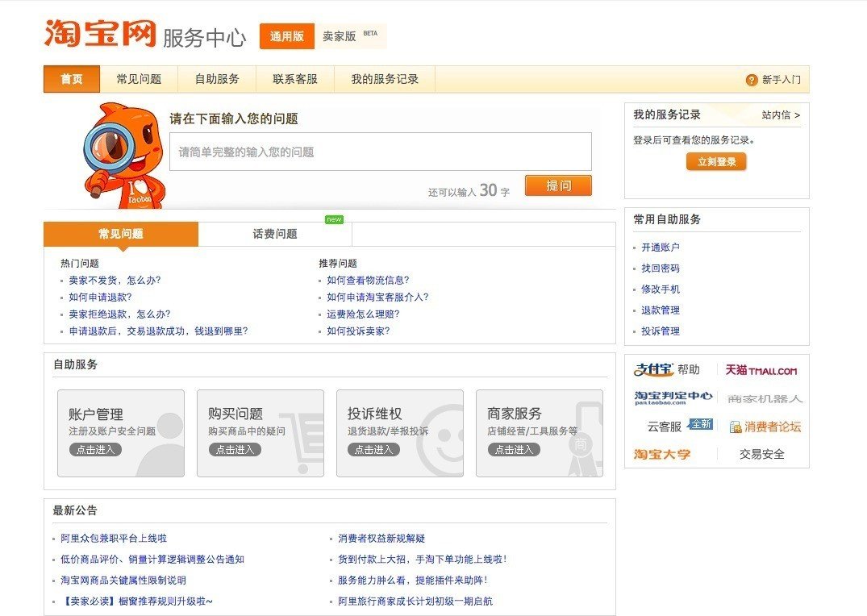Click the 立刻登录 button

pyautogui.click(x=717, y=161)
